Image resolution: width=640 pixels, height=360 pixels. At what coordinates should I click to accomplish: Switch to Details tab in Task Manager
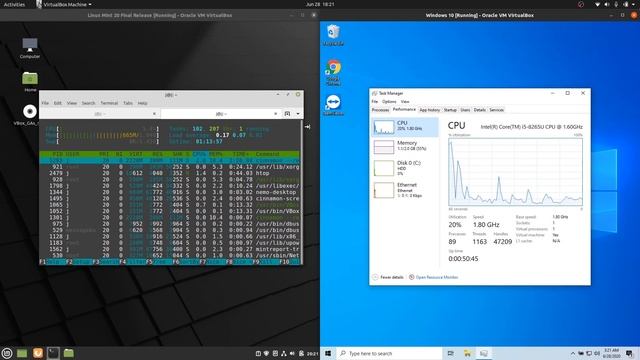pyautogui.click(x=480, y=110)
